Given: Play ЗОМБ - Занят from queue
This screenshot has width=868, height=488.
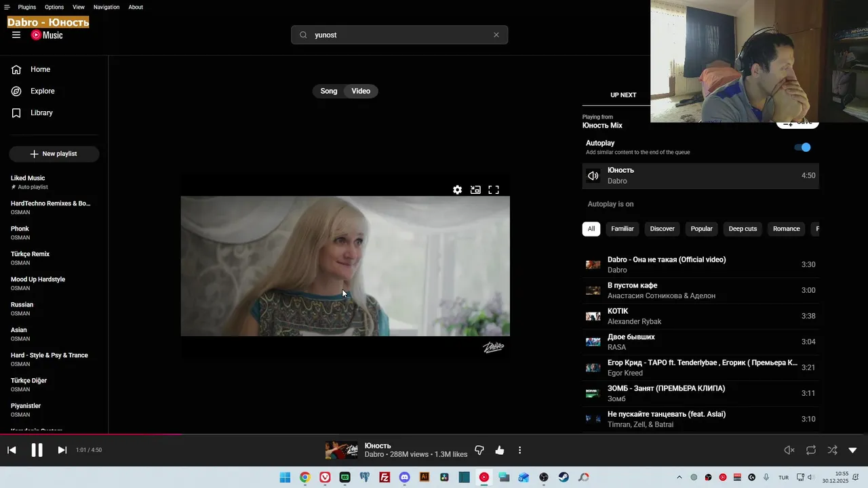Looking at the screenshot, I should pos(701,393).
